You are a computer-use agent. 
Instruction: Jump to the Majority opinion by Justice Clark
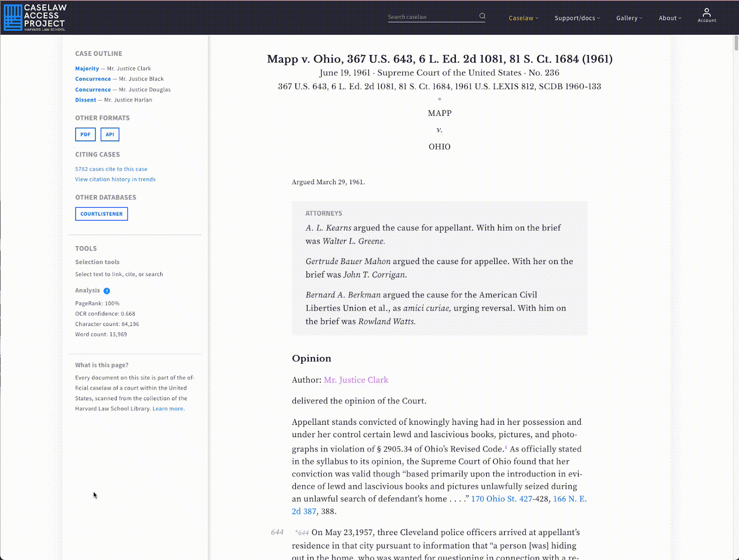coord(87,68)
